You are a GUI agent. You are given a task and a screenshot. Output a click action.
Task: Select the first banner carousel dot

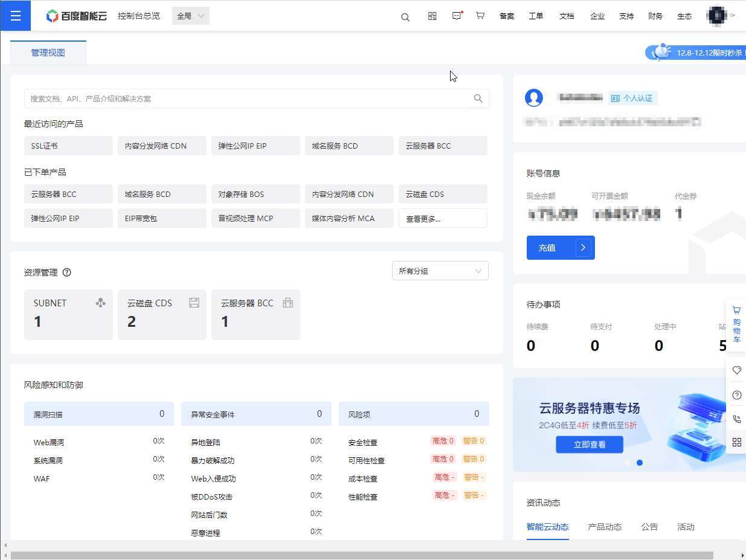tap(628, 463)
